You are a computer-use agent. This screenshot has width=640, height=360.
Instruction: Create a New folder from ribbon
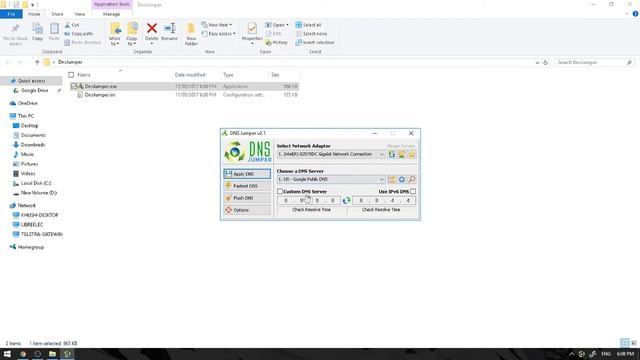[x=191, y=34]
